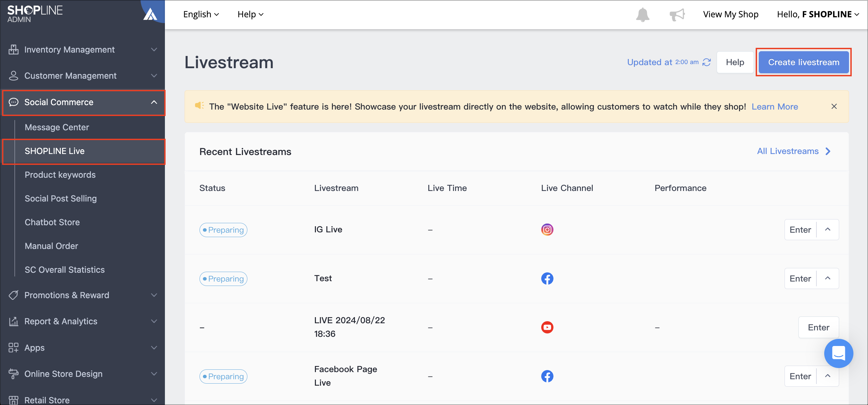Screen dimensions: 868x405
Task: Click the Online Store Design paint roller icon
Action: click(x=14, y=374)
